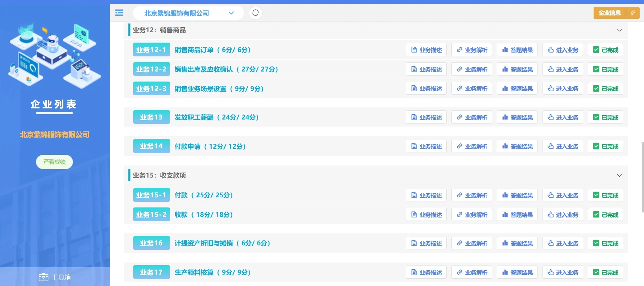Click the title 发放职工薪酬（24分/24分）

pyautogui.click(x=217, y=117)
